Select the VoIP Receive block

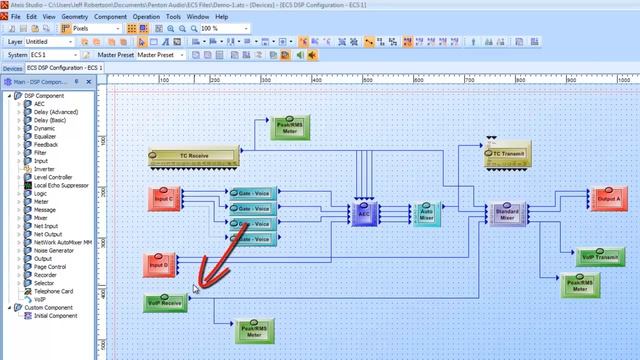(165, 303)
